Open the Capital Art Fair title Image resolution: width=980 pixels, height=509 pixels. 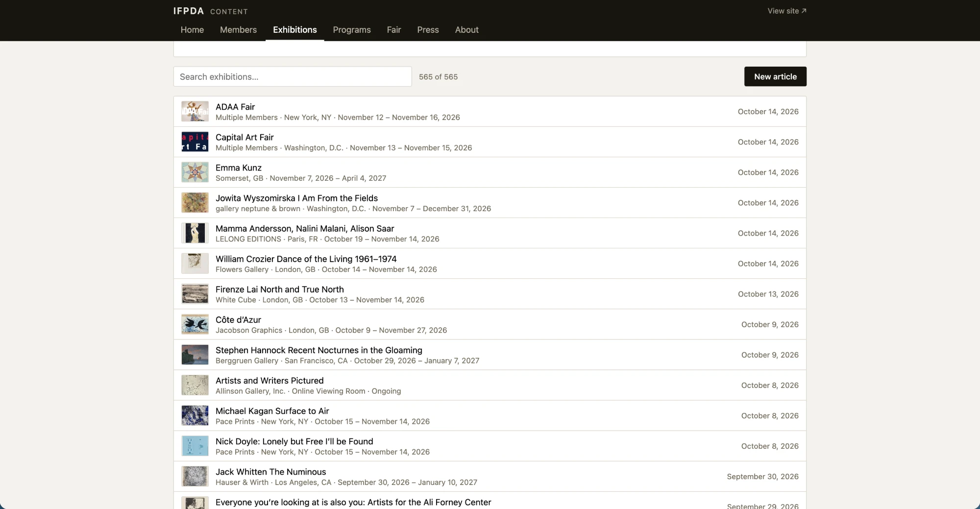[x=245, y=137]
